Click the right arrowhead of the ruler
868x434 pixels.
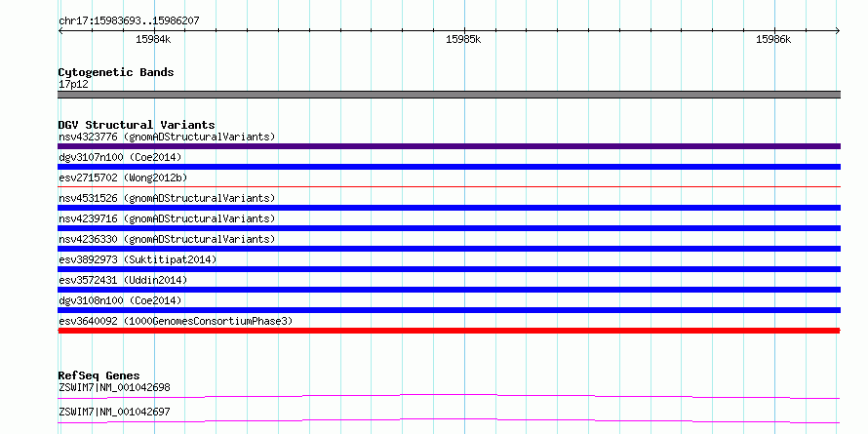click(x=838, y=31)
